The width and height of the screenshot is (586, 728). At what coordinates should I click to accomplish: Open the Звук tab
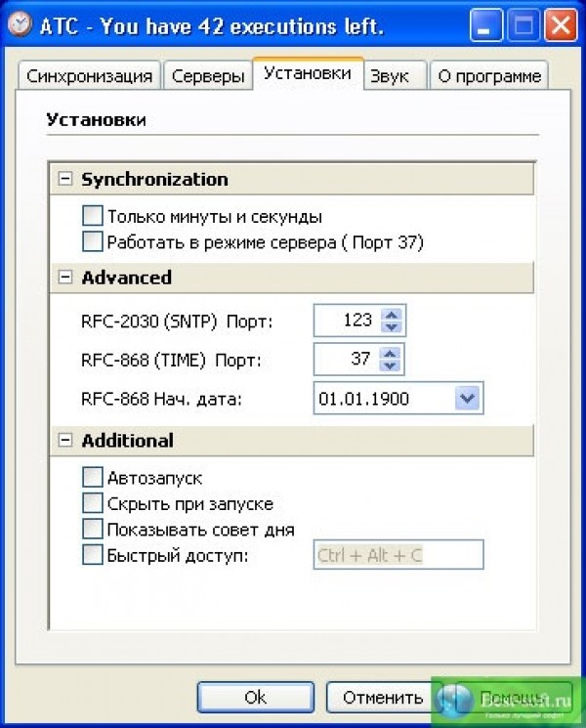(x=395, y=75)
